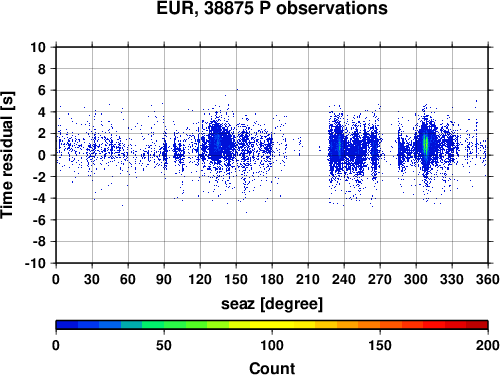Click the plot title "EUR, 38875 P observations"

tap(272, 8)
